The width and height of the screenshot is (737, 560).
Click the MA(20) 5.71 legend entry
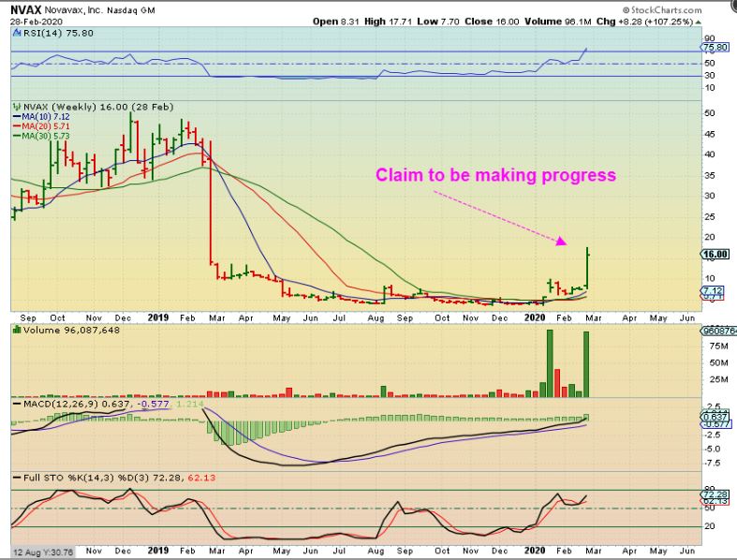(x=42, y=126)
